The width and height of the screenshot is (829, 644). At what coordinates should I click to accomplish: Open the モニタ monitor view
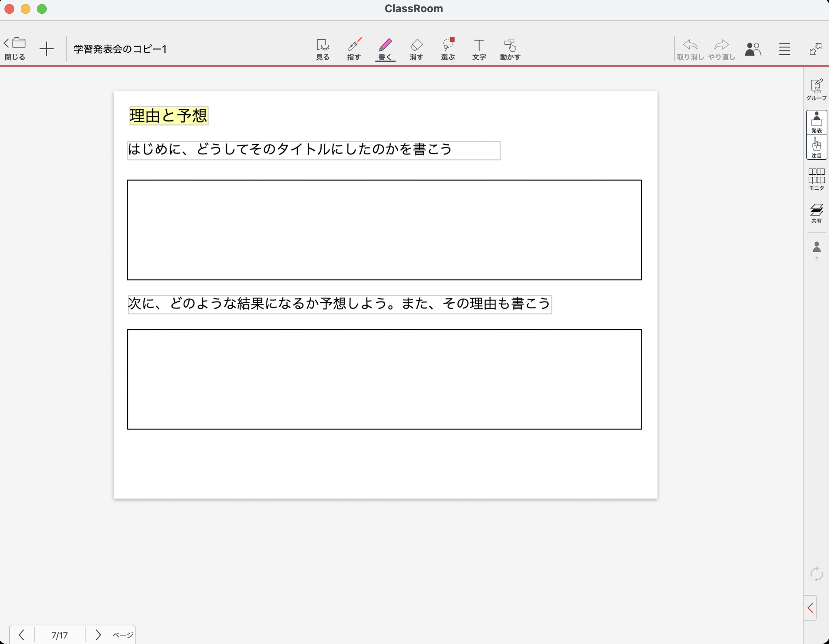pyautogui.click(x=816, y=179)
